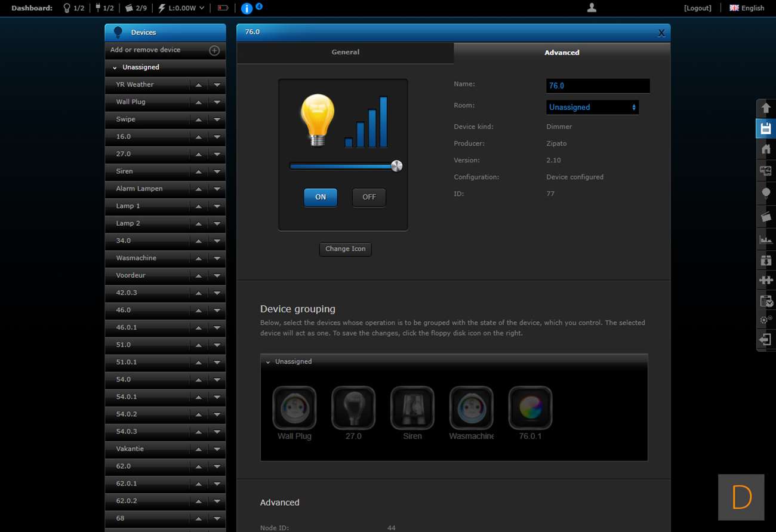The height and width of the screenshot is (532, 776).
Task: Move Alarm Lampen down in device list
Action: click(x=217, y=189)
